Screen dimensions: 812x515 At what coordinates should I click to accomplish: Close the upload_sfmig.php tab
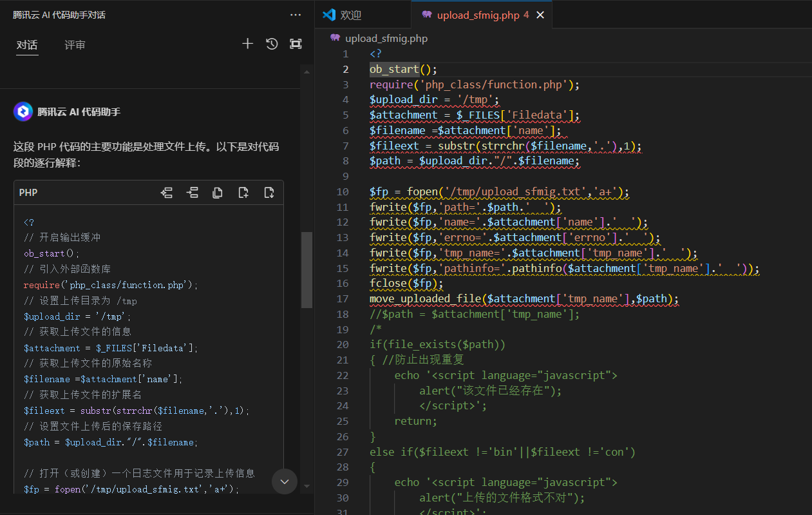[540, 15]
